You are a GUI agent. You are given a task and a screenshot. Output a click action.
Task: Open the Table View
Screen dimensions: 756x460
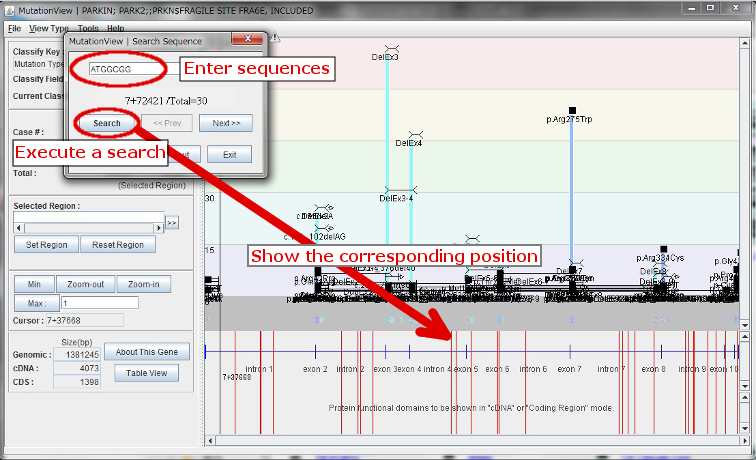click(146, 373)
